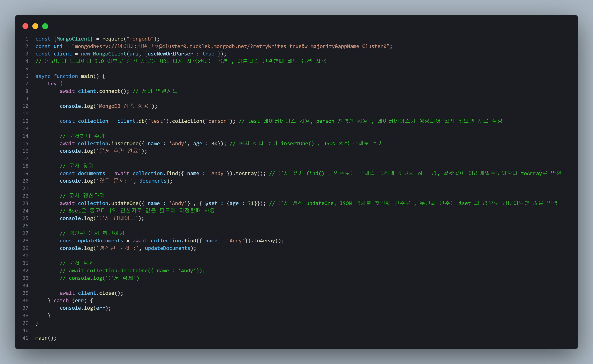Click 'const documents' on line 19
Screen dimensions: 593x364
[82, 173]
